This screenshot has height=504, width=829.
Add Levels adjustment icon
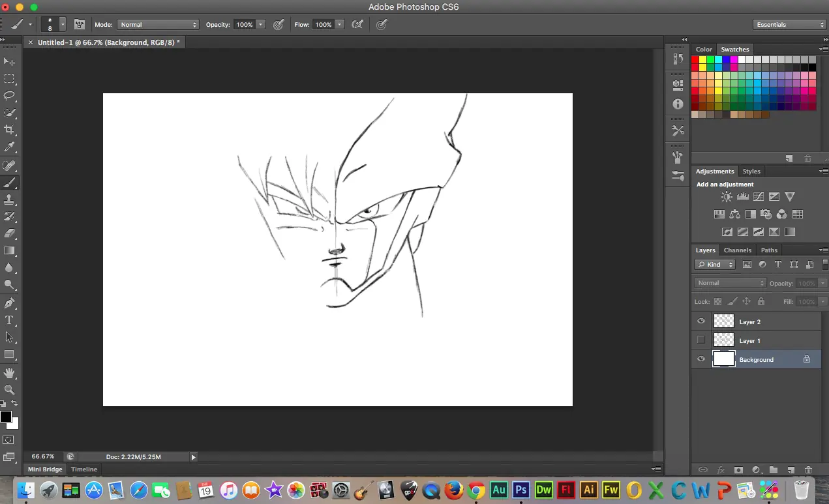click(x=743, y=197)
